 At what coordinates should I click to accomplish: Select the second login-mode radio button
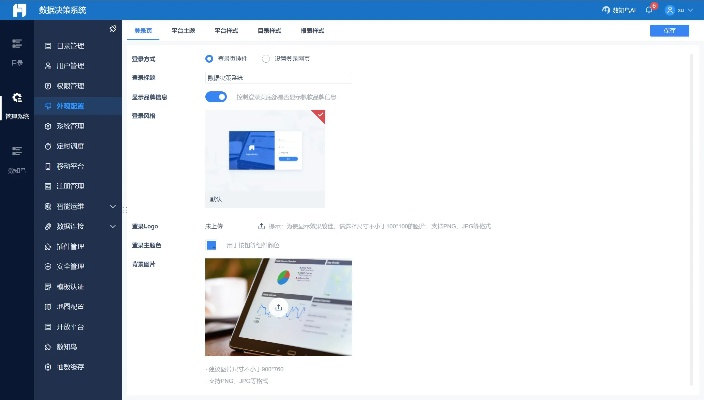265,58
